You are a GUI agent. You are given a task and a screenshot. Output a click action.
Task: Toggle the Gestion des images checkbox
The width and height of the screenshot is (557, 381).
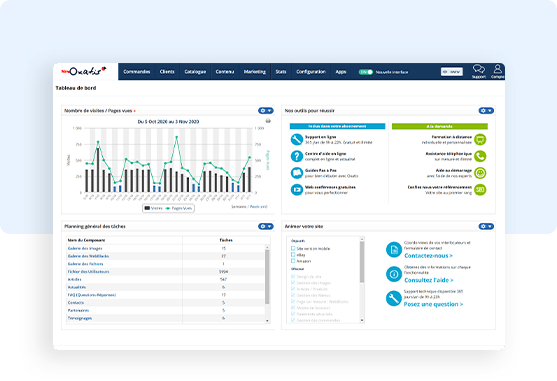293,283
